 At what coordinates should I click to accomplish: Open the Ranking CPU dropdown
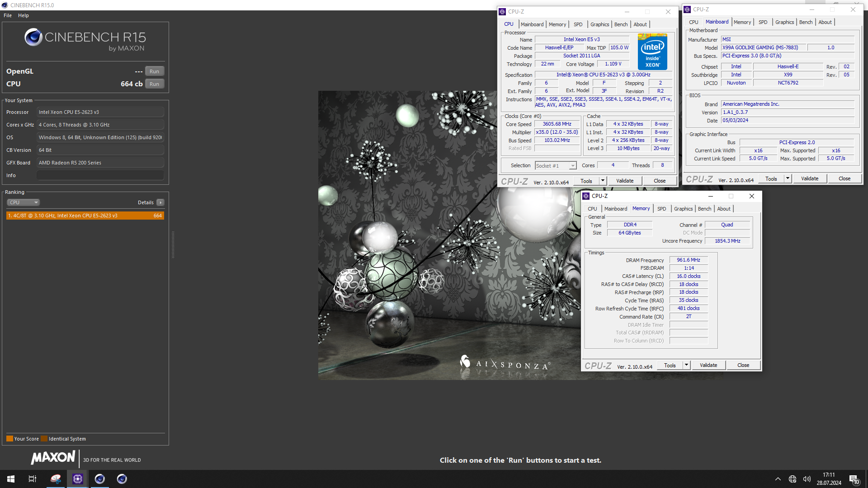[x=24, y=202]
